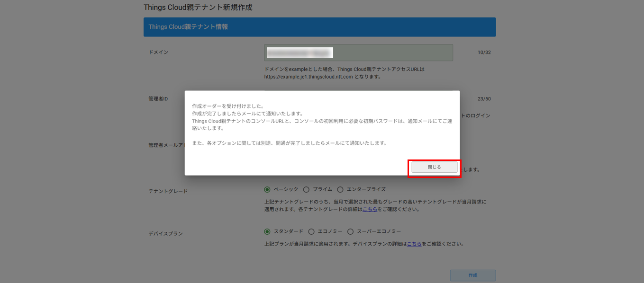Click the 作成オーダーを受け付けました message text

228,106
